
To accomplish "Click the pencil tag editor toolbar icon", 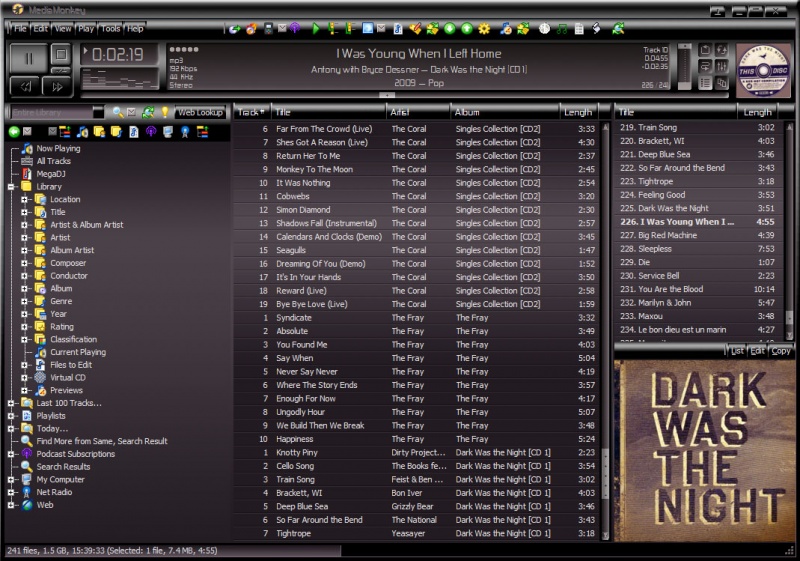I will click(415, 29).
